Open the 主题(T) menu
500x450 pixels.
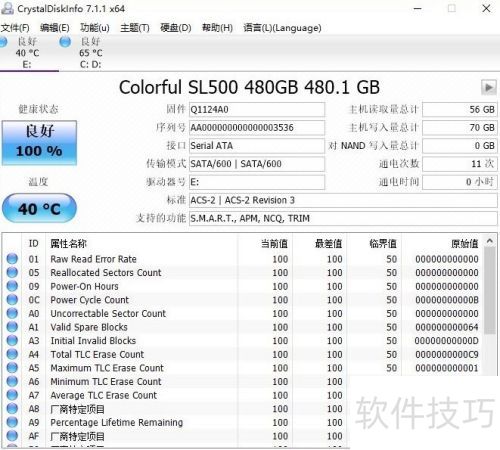coord(135,28)
